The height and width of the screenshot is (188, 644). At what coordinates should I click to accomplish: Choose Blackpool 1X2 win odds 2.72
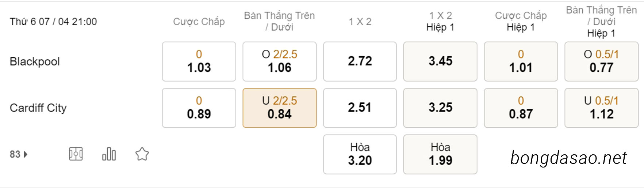360,61
